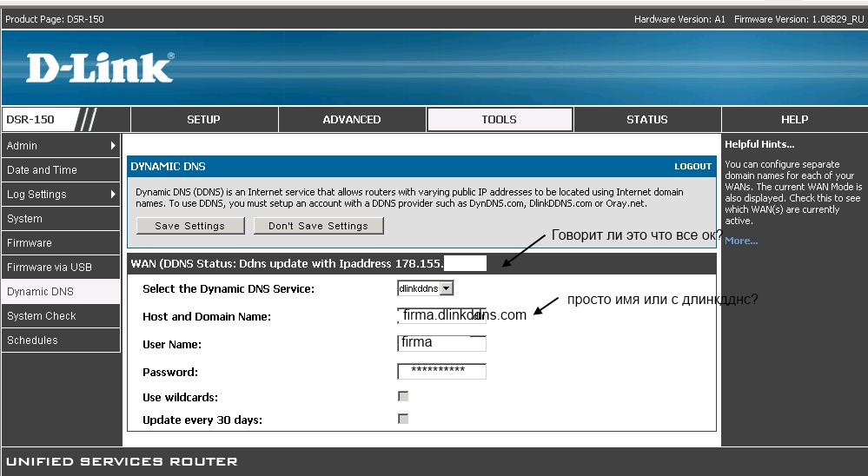Open the Firmware menu item

61,243
